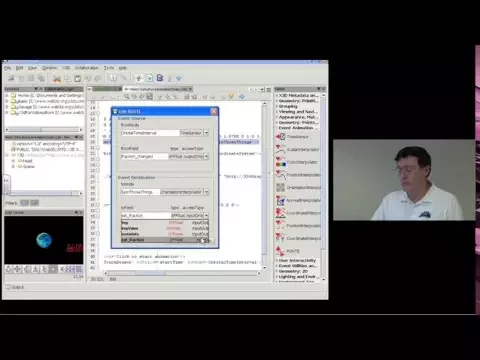480x360 pixels.
Task: Select the NormalInterpolator palette icon
Action: click(x=281, y=200)
